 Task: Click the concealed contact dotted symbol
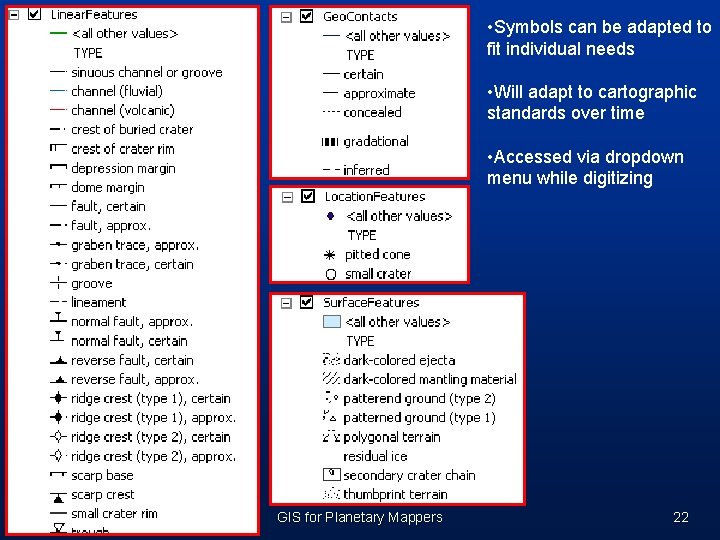click(331, 112)
